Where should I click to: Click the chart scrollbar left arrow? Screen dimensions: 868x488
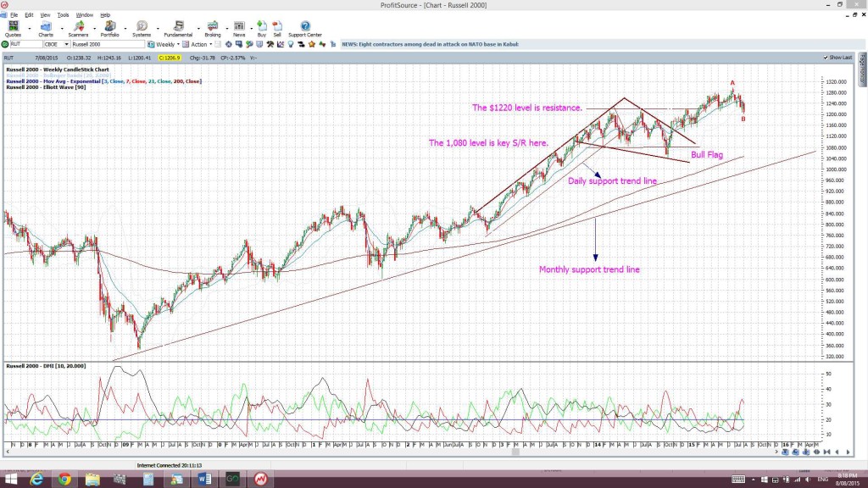(7, 452)
